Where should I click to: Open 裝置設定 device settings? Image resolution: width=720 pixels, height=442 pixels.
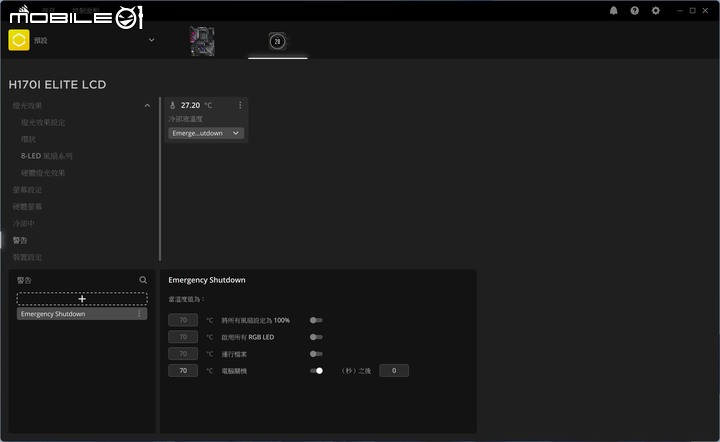pyautogui.click(x=28, y=257)
